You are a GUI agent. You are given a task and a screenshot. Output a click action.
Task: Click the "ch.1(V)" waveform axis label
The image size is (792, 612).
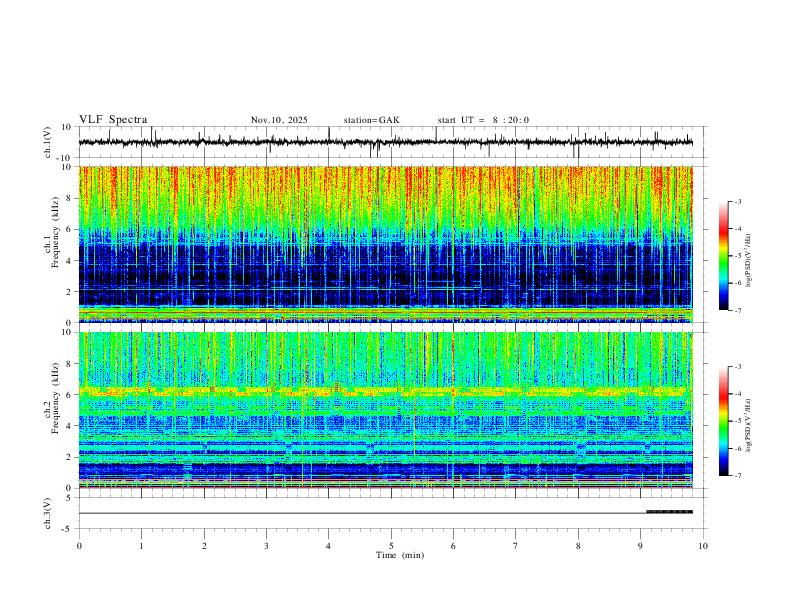tap(48, 142)
